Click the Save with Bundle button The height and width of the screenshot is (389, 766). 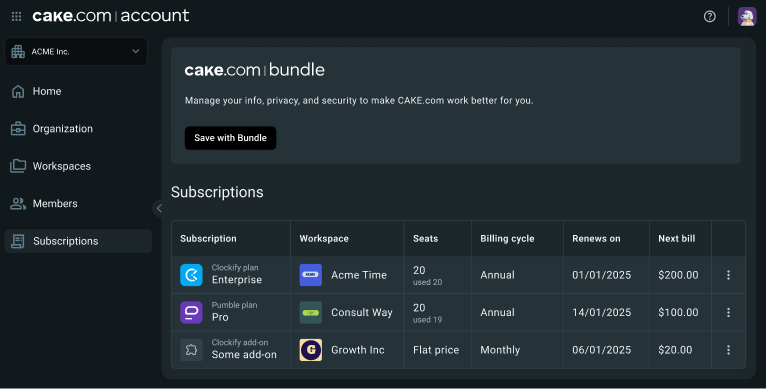(231, 138)
